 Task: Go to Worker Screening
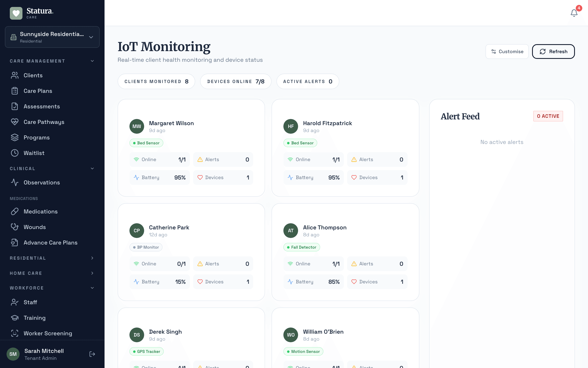52,333
